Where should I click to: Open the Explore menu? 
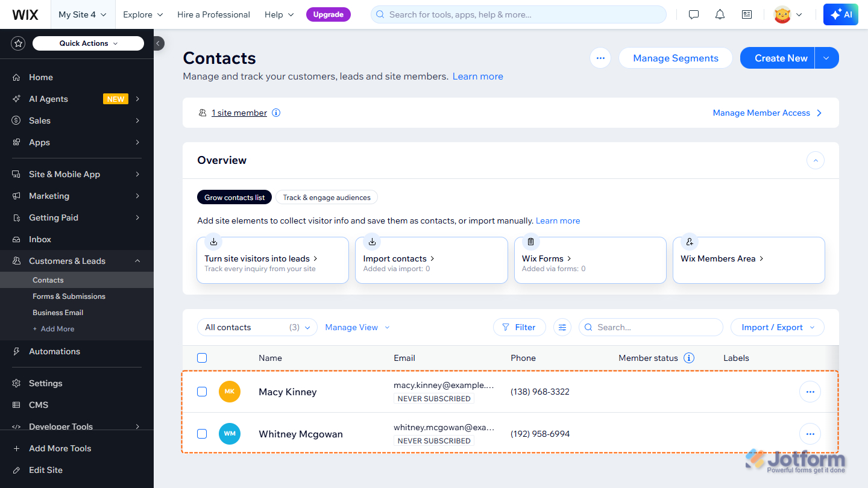143,14
